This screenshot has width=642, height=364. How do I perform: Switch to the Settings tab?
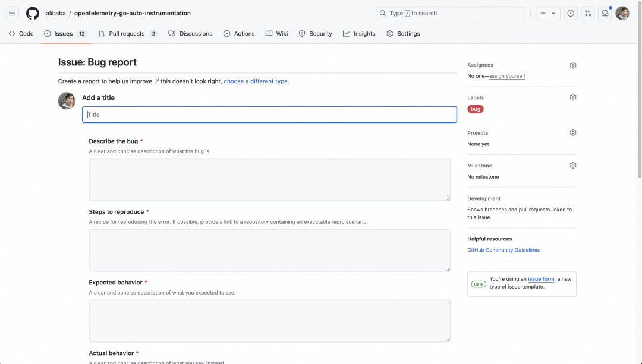(403, 33)
